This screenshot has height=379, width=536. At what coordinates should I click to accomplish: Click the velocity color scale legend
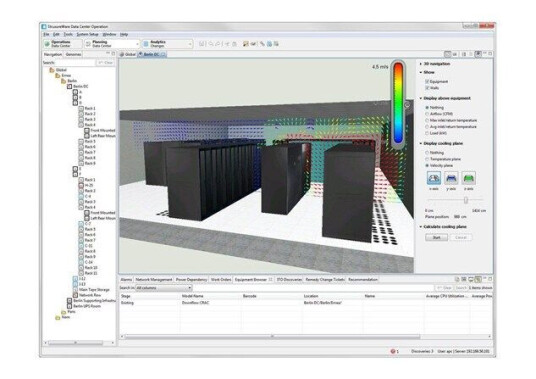coord(398,104)
